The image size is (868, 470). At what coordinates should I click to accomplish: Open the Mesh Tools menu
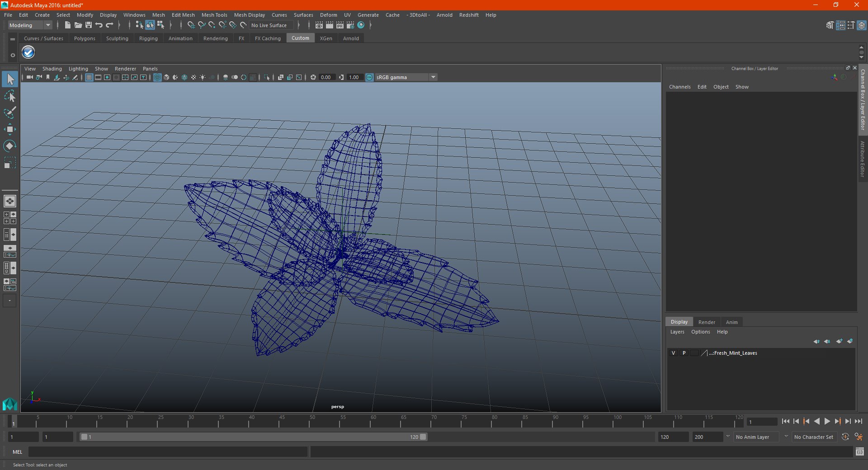(x=214, y=15)
